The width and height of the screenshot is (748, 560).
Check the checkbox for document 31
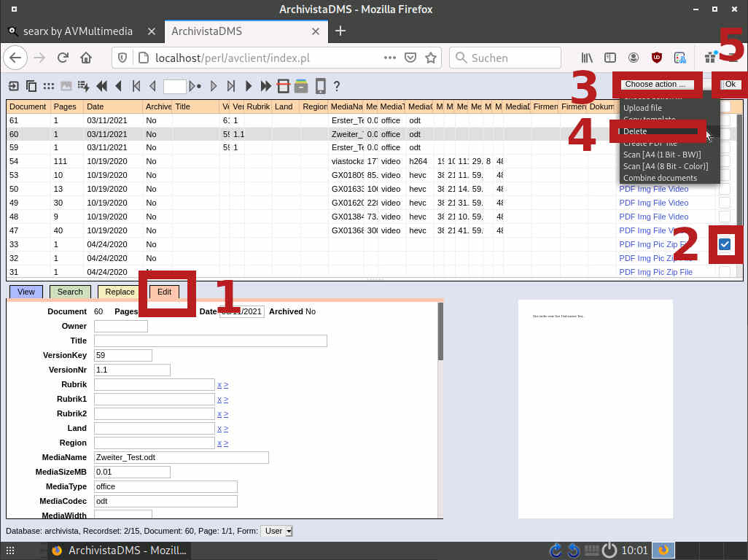(725, 272)
